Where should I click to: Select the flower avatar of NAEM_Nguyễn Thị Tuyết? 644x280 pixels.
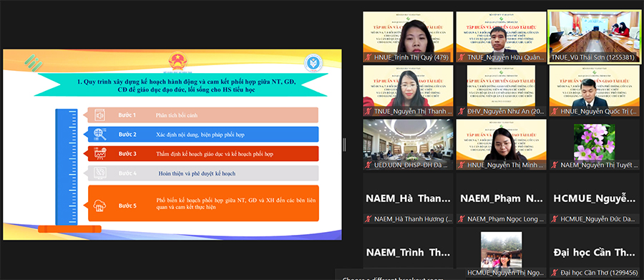pyautogui.click(x=595, y=142)
